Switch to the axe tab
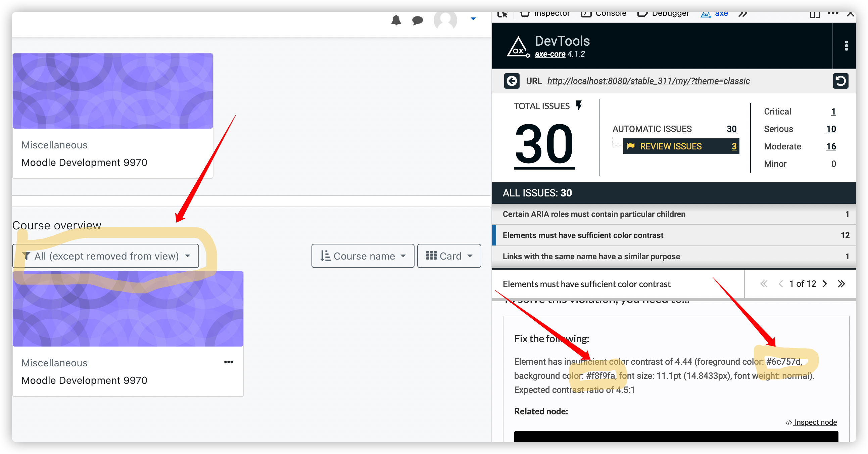Viewport: 868px width, 454px height. tap(714, 14)
